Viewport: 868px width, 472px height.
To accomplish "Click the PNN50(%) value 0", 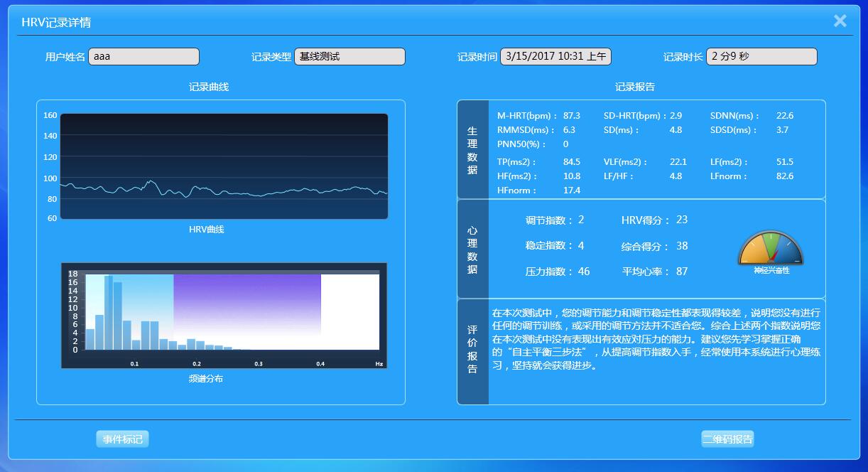I will (x=566, y=144).
